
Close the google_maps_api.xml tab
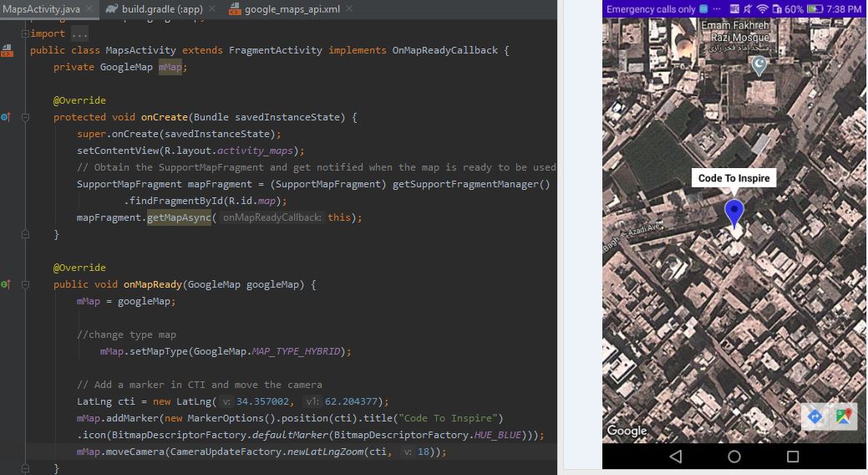pyautogui.click(x=349, y=9)
